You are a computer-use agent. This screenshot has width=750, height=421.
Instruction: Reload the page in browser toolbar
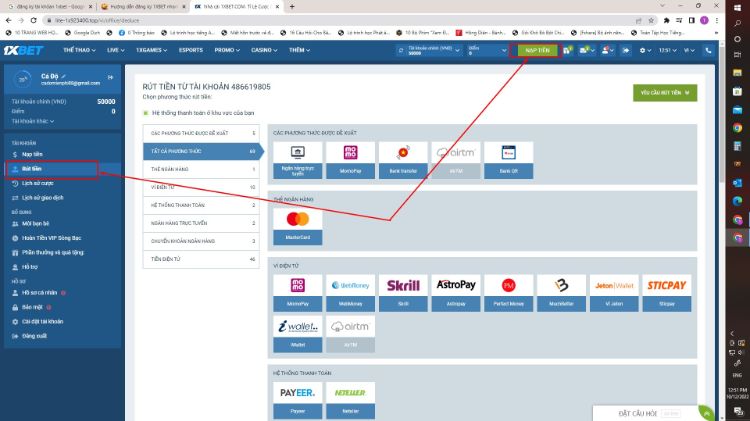pyautogui.click(x=33, y=21)
